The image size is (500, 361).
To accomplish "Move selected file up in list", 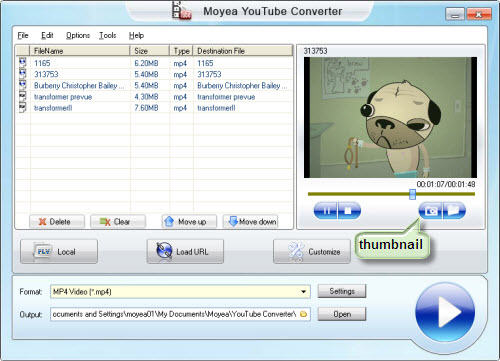I will [x=189, y=222].
